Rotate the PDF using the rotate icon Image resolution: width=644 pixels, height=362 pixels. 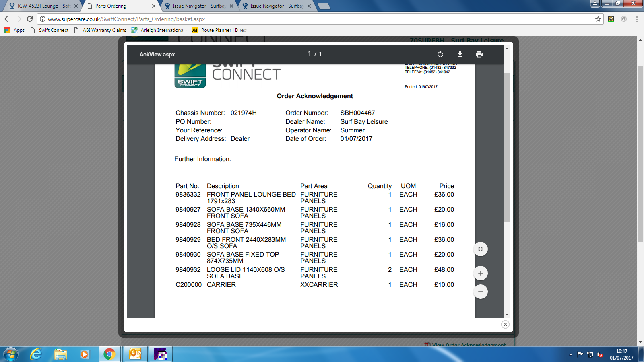[x=440, y=54]
